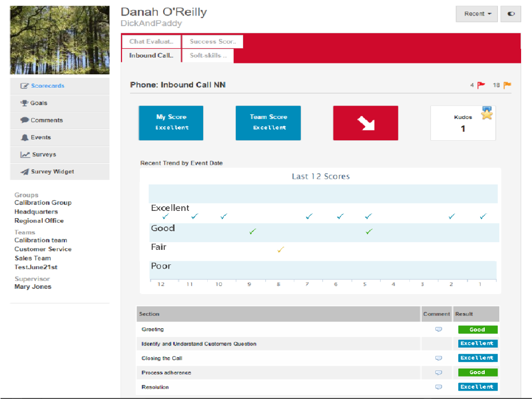532x399 pixels.
Task: Click the red flag icon
Action: pyautogui.click(x=481, y=85)
